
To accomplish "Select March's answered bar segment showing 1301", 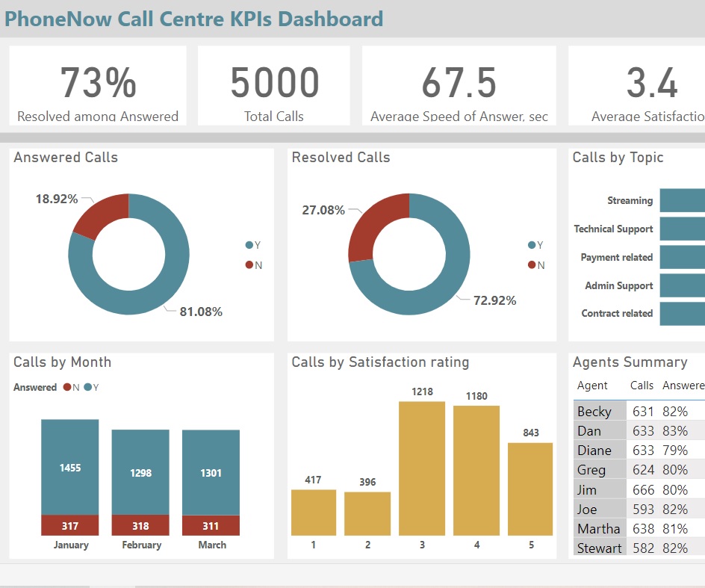I will coord(211,472).
